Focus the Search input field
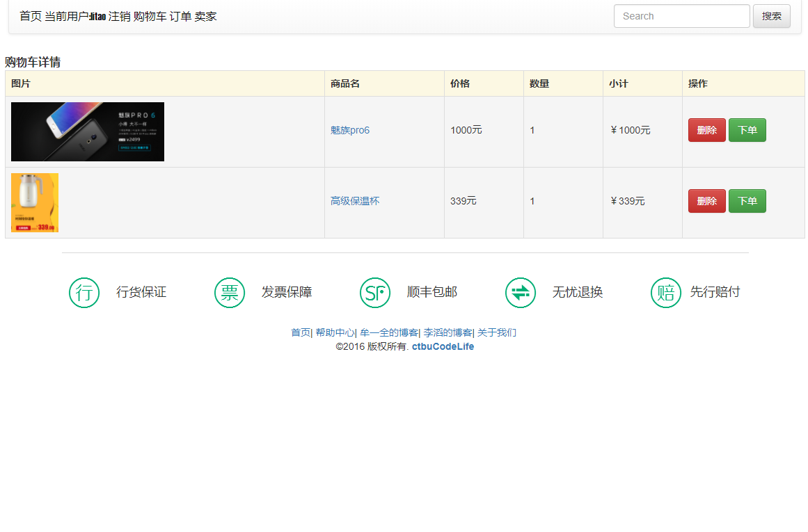808x532 pixels. tap(681, 16)
